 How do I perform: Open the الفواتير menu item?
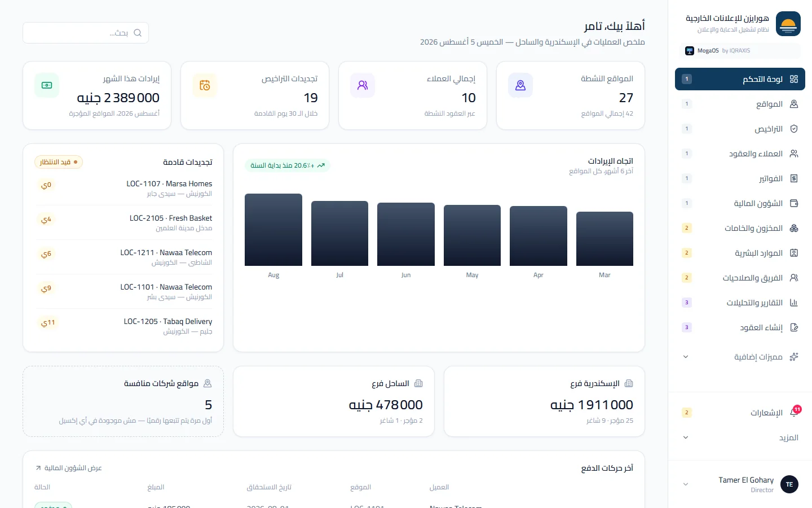(x=740, y=178)
